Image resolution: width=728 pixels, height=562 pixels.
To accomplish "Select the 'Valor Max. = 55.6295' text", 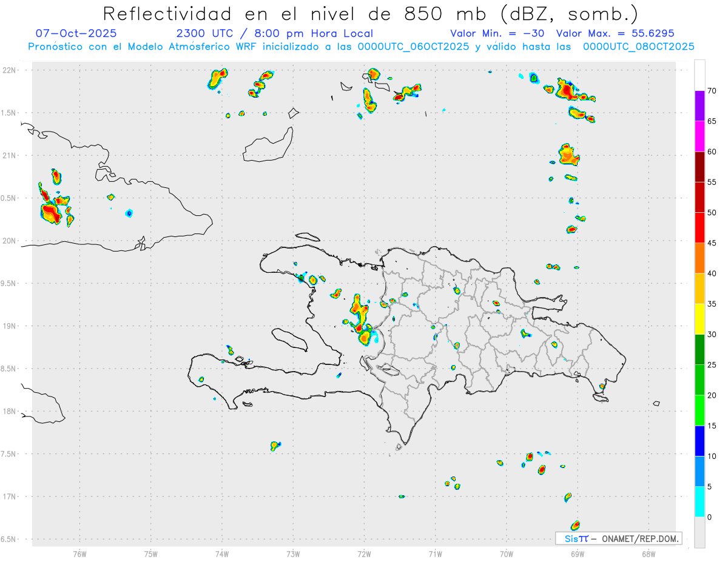I will click(615, 33).
